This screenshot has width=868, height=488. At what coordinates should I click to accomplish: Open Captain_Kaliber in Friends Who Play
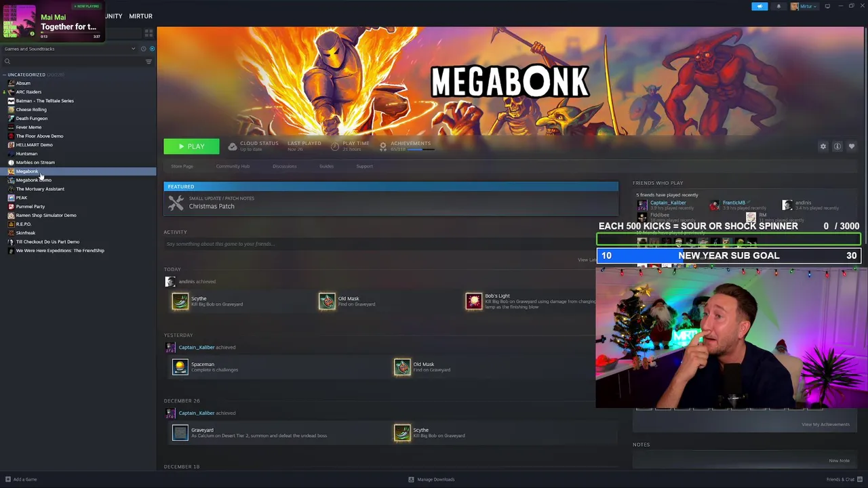(668, 203)
